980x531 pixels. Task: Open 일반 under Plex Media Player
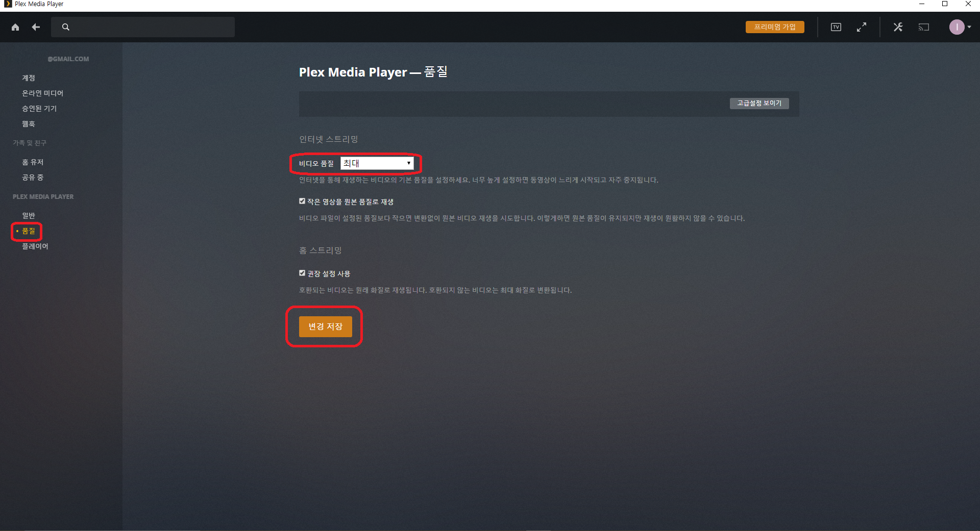pos(29,216)
